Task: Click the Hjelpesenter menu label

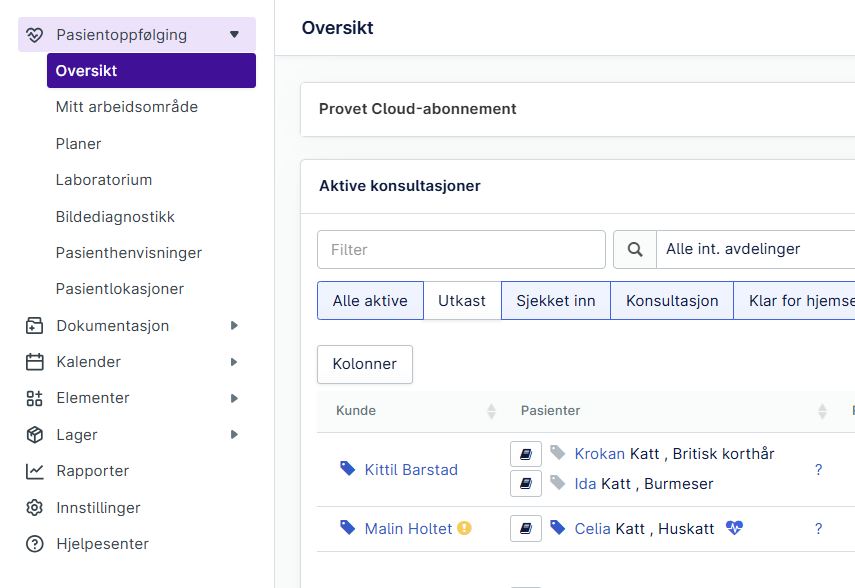Action: click(x=103, y=544)
